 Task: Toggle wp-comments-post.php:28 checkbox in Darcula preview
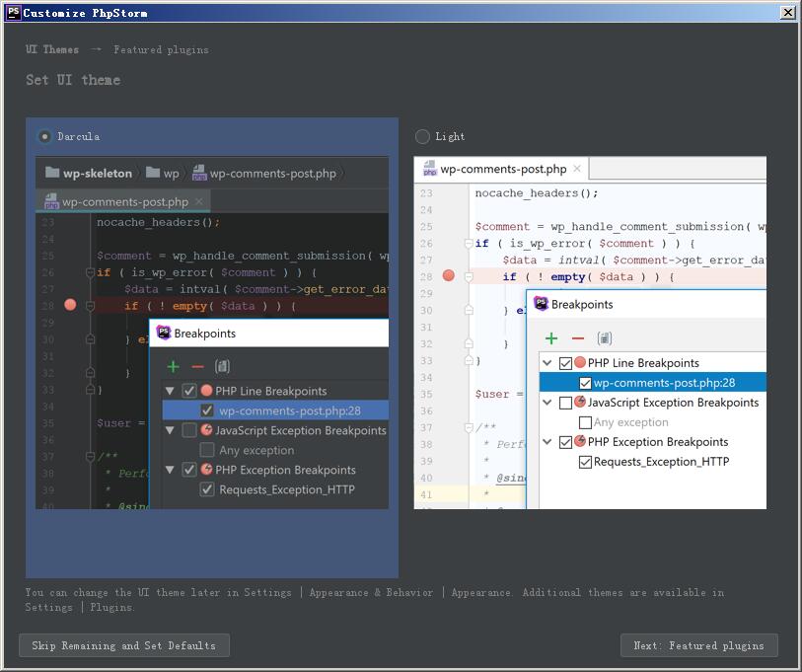pyautogui.click(x=207, y=411)
